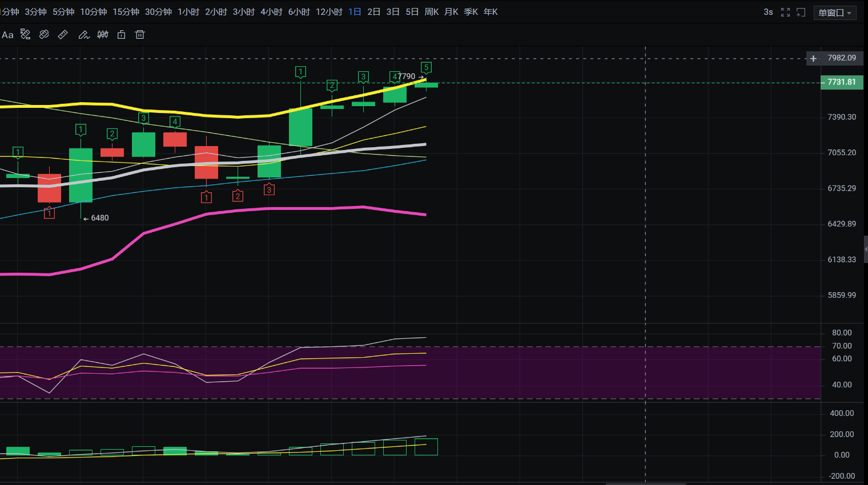Image resolution: width=868 pixels, height=485 pixels.
Task: Expand the collapsed right side panel handle
Action: point(865,249)
